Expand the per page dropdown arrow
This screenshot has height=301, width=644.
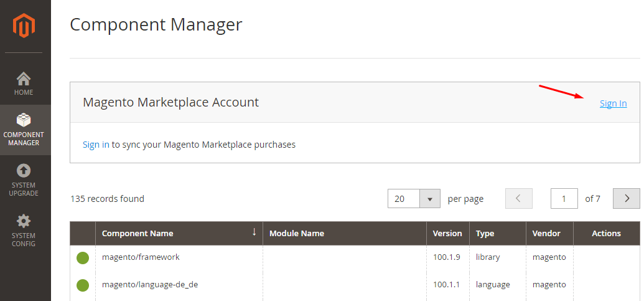pos(430,199)
